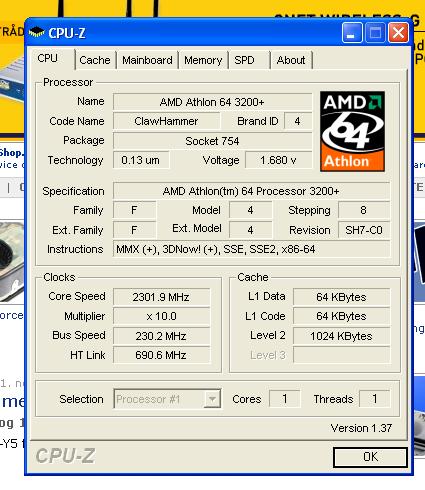Viewport: 425px width, 490px height.
Task: Click the Family value 'F'
Action: (134, 210)
